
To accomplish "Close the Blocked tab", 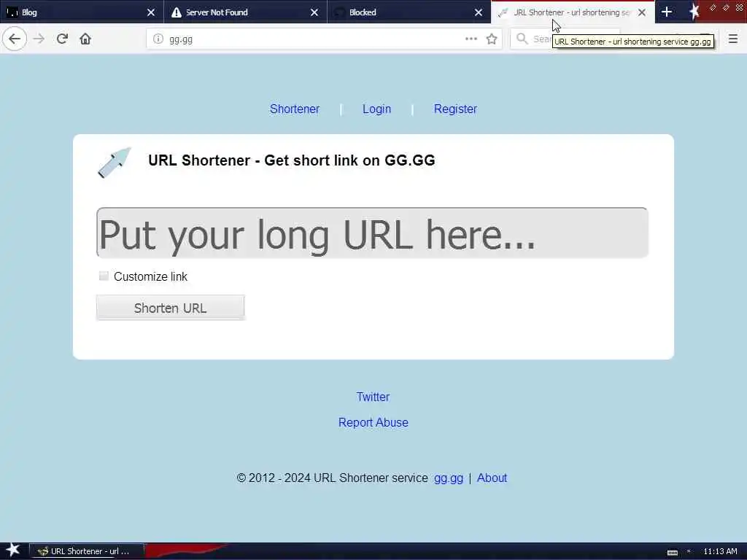I will 479,12.
